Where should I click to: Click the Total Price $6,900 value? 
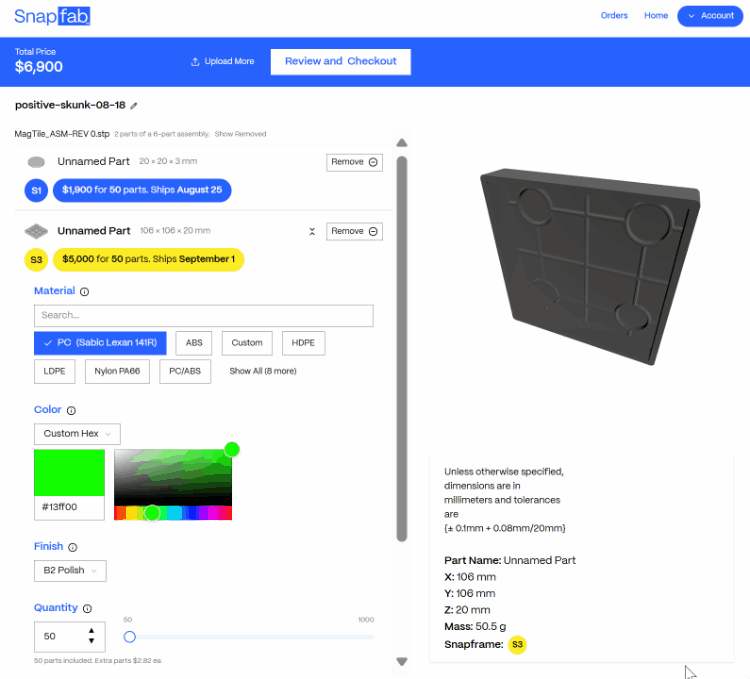[x=39, y=67]
